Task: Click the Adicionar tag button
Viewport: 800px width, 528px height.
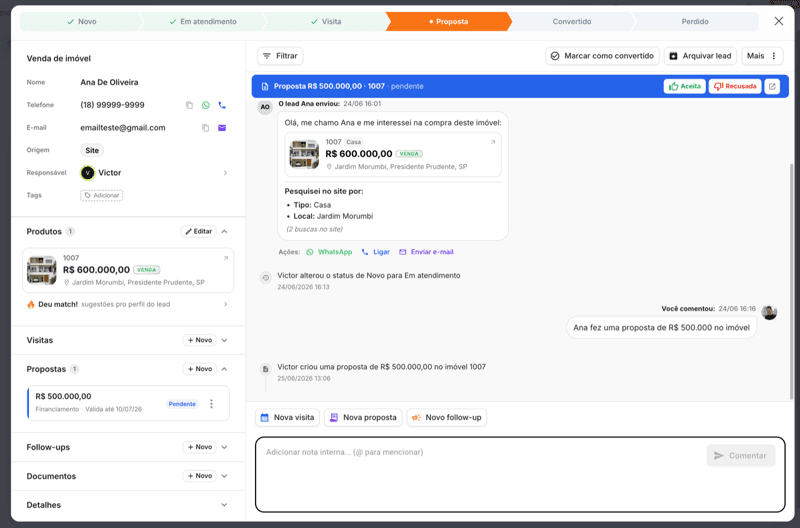Action: tap(102, 195)
